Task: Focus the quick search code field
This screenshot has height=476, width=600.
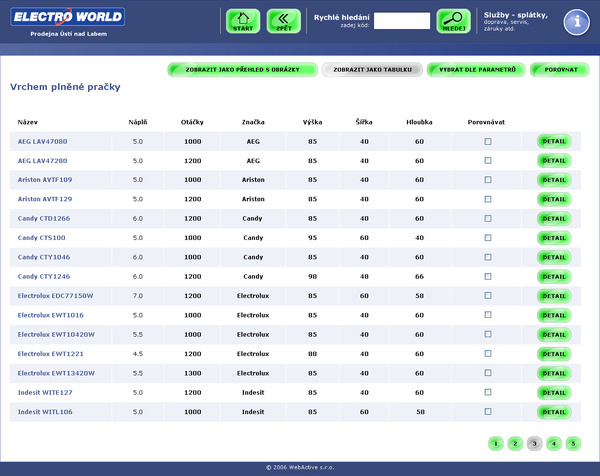Action: 402,21
